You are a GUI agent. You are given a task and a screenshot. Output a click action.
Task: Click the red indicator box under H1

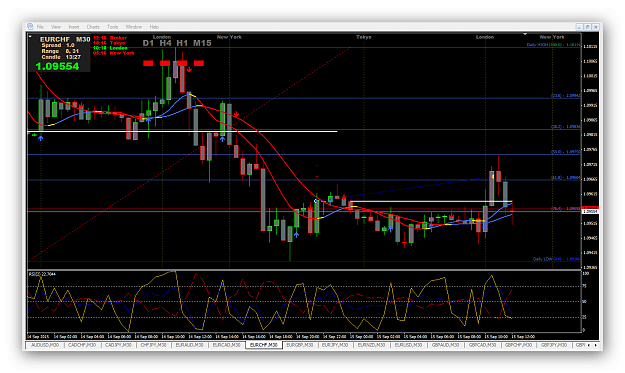[x=182, y=63]
